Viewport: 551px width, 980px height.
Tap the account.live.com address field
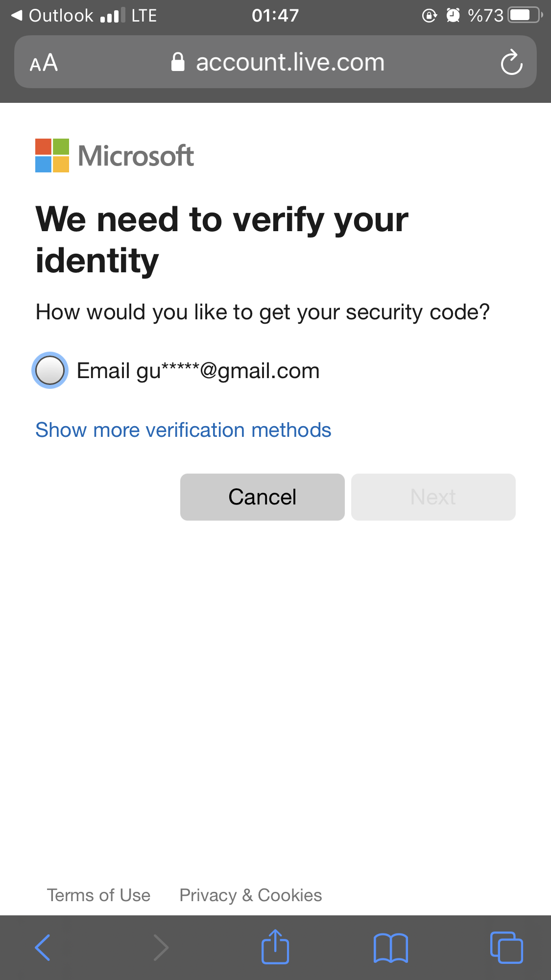(x=275, y=62)
